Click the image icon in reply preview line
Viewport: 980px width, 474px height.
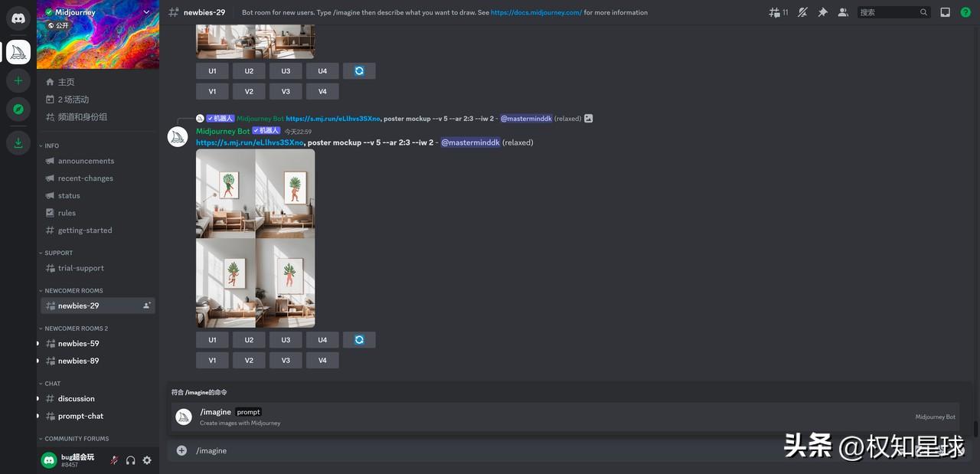(x=588, y=119)
